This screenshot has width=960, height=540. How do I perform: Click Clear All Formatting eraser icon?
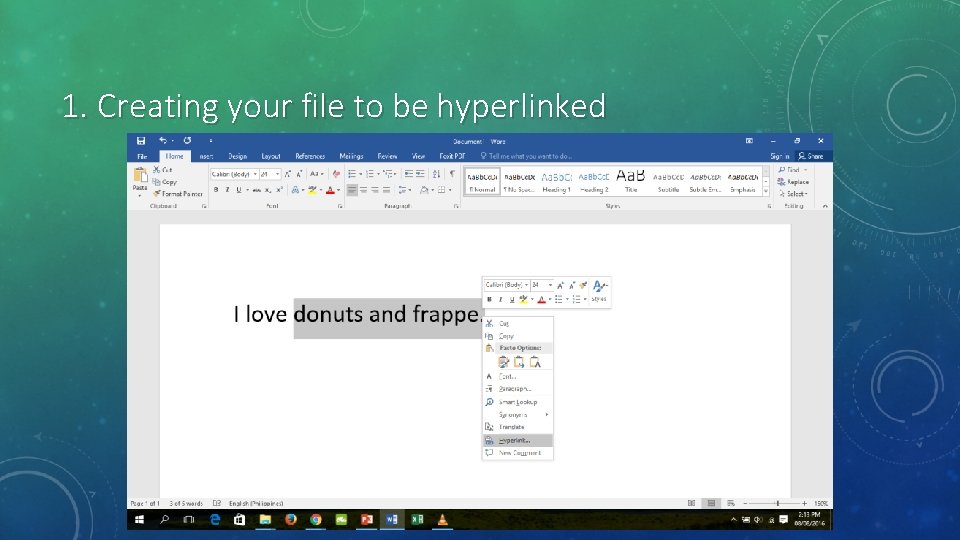point(336,174)
